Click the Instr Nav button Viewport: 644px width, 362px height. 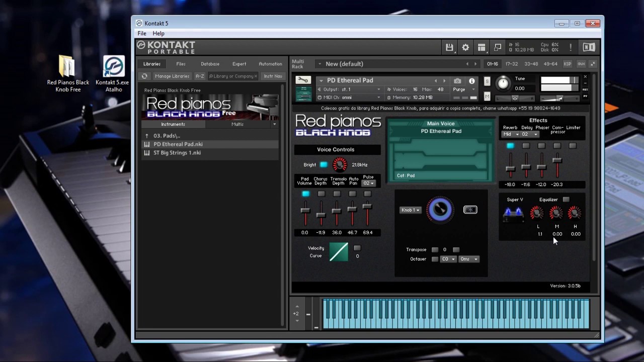pyautogui.click(x=273, y=76)
